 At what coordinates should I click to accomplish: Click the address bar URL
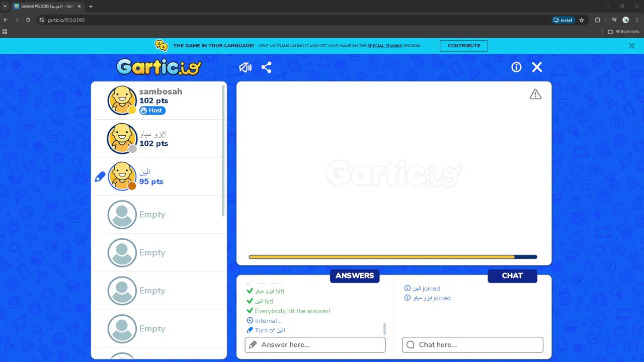coord(66,20)
